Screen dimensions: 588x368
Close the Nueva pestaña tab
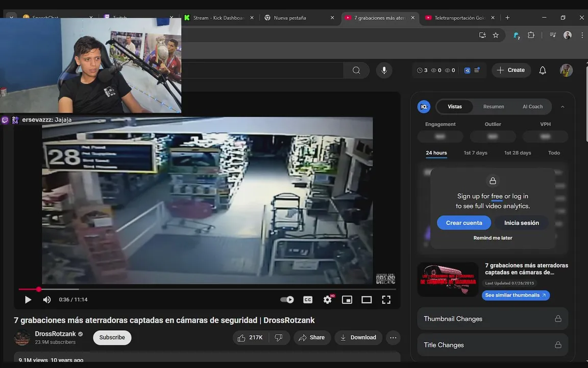pos(332,18)
